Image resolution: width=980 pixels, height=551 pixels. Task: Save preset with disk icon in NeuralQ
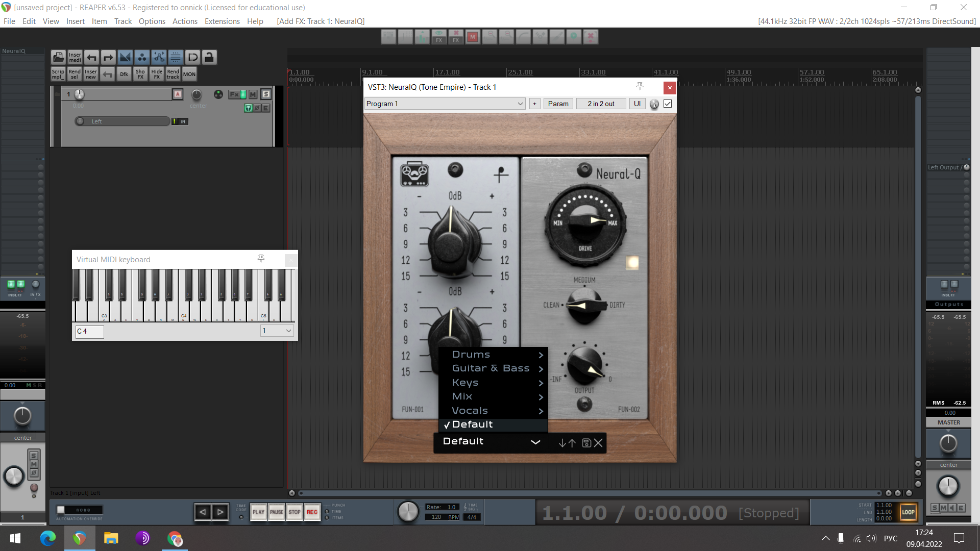coord(586,443)
